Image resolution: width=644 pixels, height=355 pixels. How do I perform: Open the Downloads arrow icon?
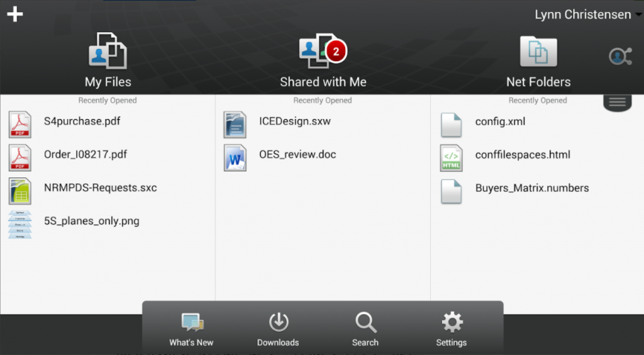[x=279, y=322]
